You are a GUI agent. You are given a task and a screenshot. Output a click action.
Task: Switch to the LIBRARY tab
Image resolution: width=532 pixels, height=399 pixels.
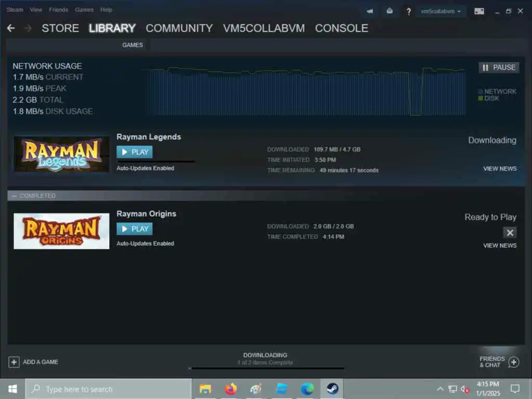coord(112,28)
